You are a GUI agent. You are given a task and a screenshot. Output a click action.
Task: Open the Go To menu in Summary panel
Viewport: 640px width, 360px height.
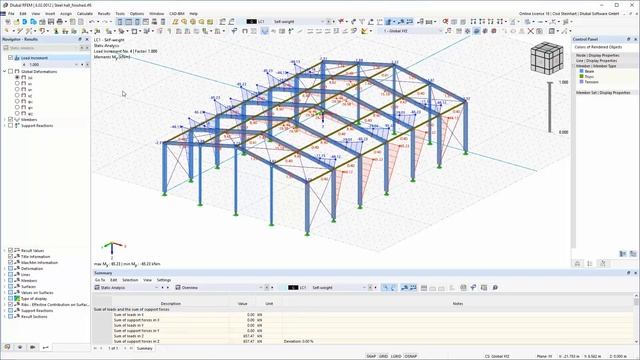coord(100,280)
